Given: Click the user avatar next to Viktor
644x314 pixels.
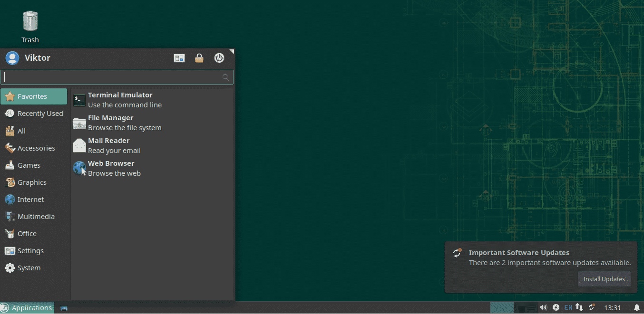Looking at the screenshot, I should tap(12, 58).
